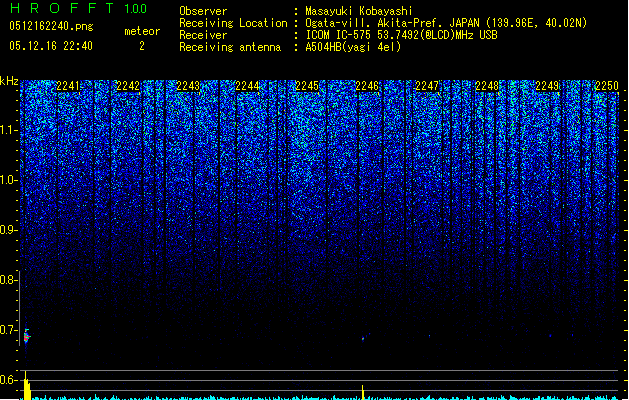Click the yellow signal spike under 2246

pos(363,392)
